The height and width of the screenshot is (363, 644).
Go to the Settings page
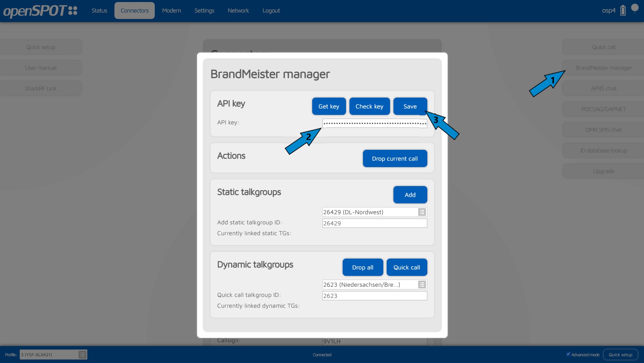coord(204,11)
